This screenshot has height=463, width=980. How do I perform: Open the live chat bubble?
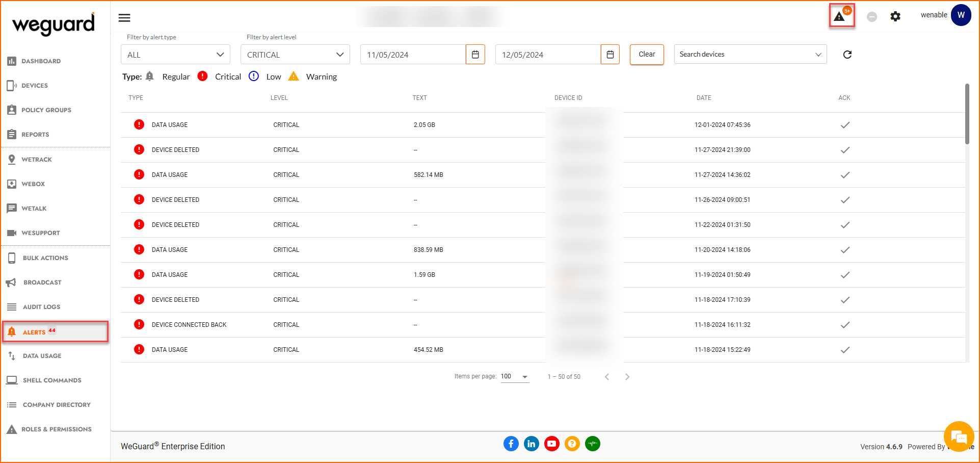pyautogui.click(x=959, y=436)
